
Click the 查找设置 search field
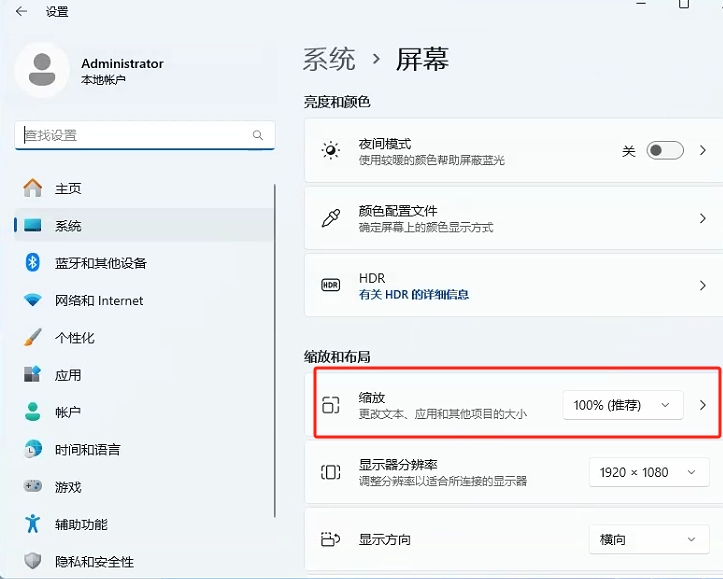point(145,135)
